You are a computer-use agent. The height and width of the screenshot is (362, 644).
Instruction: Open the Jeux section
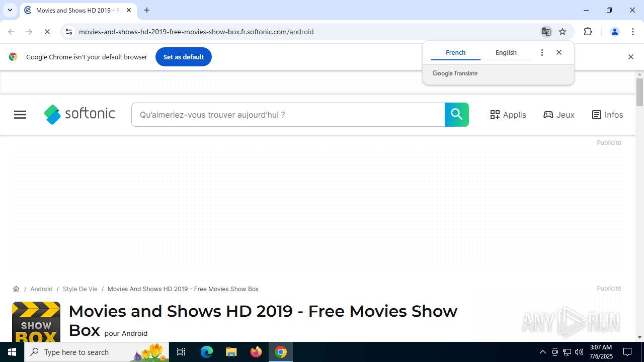559,115
